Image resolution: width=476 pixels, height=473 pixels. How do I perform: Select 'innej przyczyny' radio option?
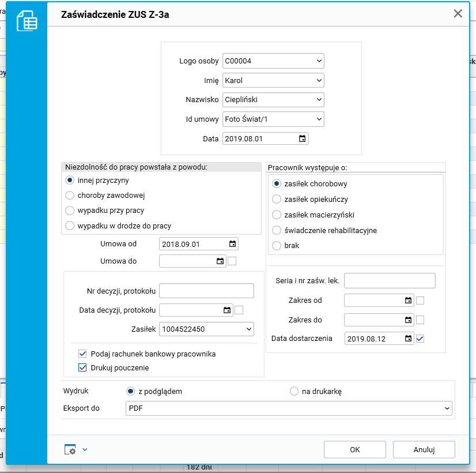tap(70, 180)
